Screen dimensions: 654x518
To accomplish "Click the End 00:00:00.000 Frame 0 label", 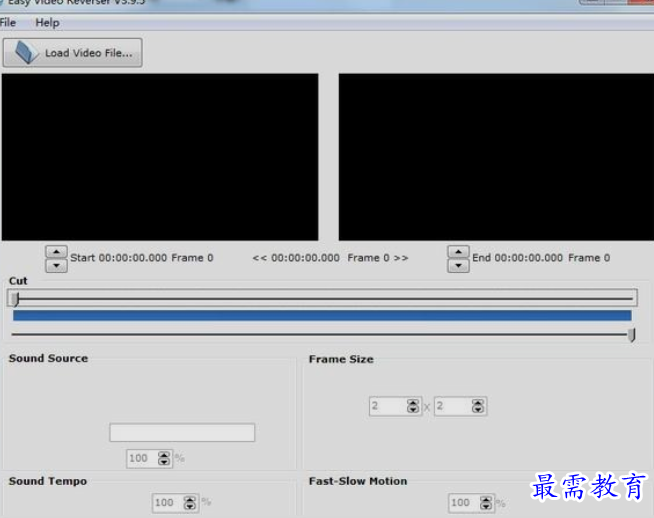I will point(541,258).
